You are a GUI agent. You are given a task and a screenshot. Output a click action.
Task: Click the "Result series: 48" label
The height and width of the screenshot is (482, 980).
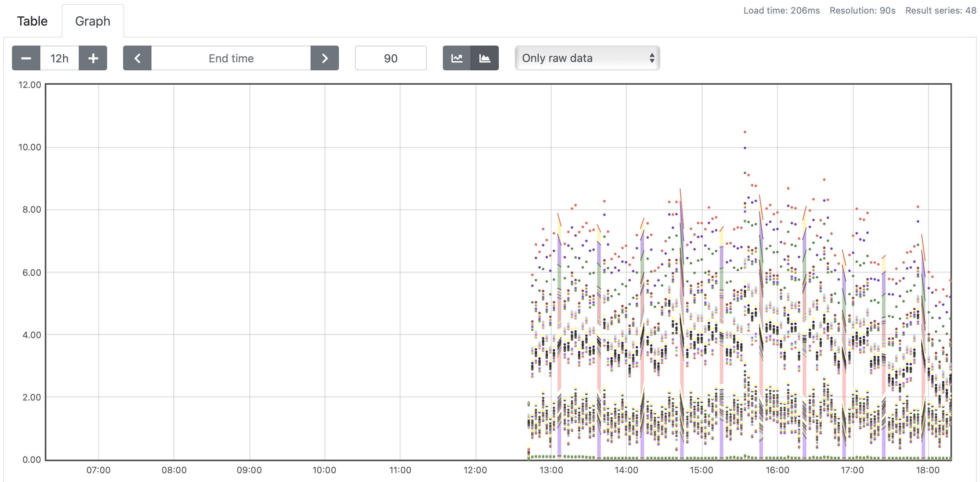coord(940,11)
